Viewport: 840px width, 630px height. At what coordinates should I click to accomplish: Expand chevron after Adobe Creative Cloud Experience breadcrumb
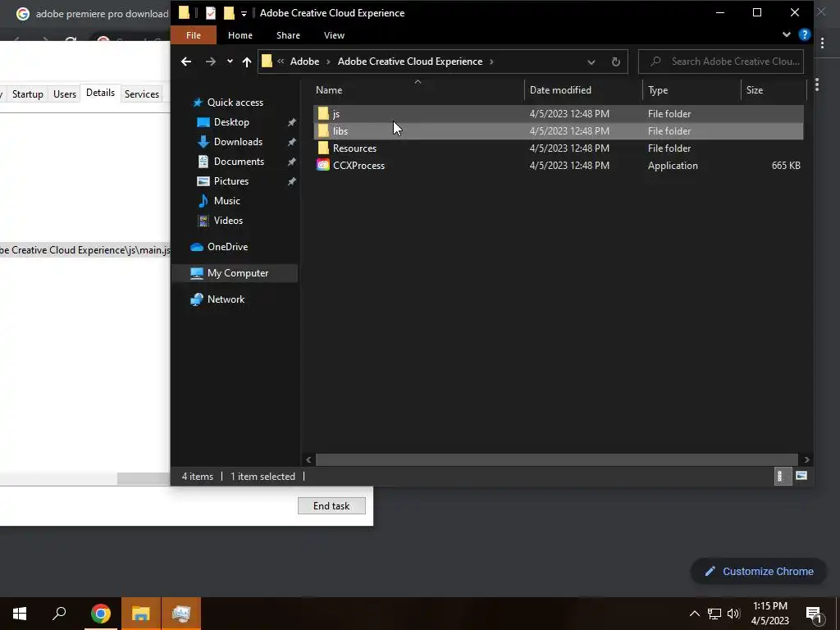491,62
